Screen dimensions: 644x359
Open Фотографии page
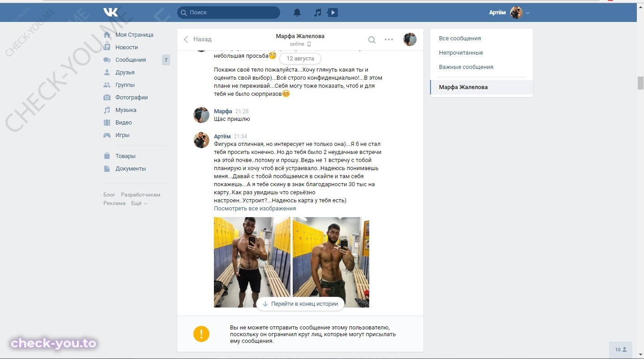click(132, 98)
